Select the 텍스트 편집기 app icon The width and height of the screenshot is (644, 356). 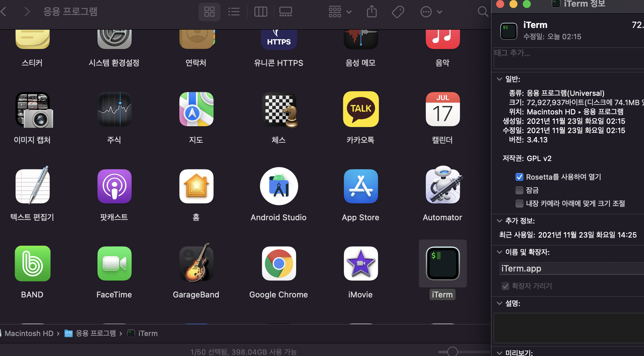[x=33, y=186]
